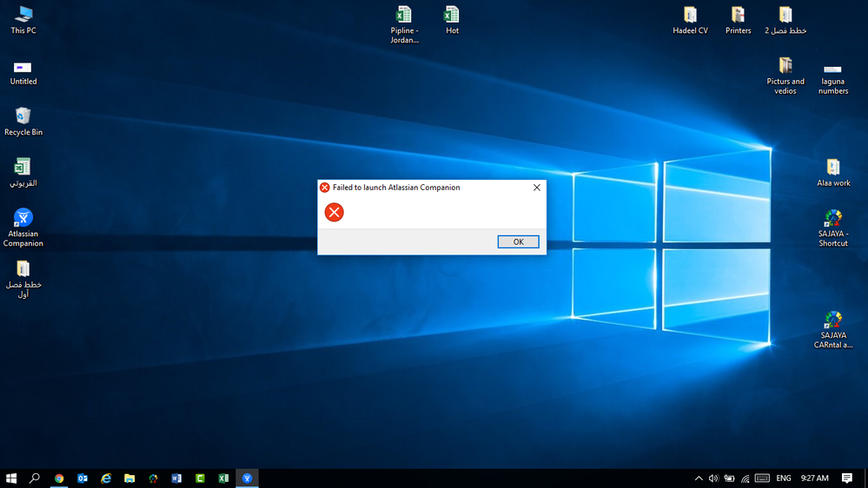
Task: Open File Explorer from the taskbar
Action: click(129, 478)
